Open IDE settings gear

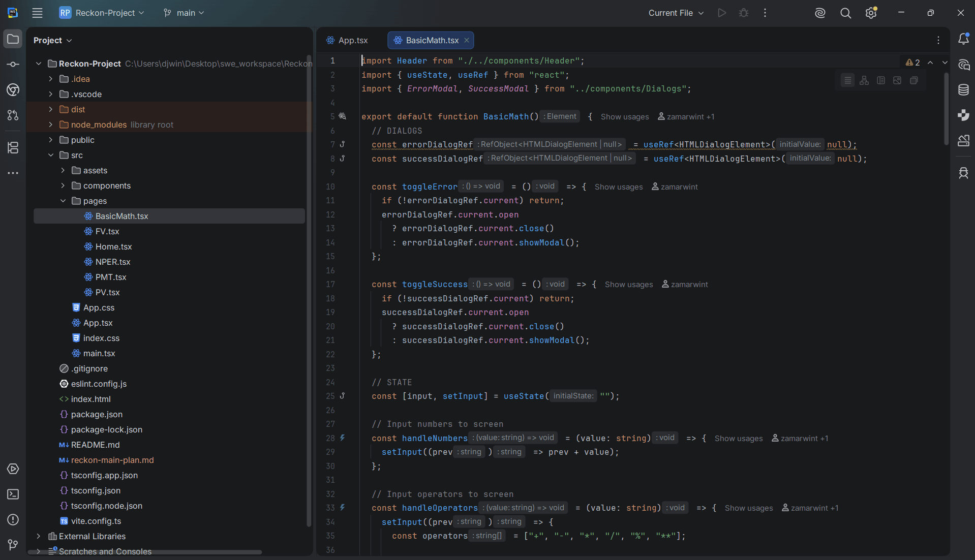coord(871,13)
